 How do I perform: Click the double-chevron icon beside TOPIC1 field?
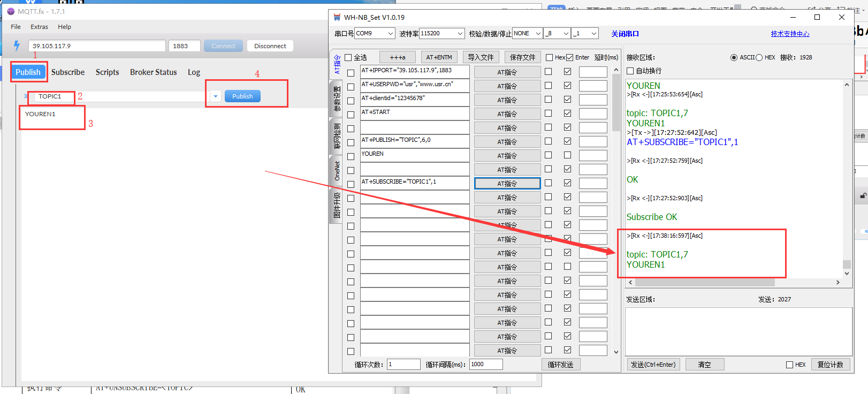[x=26, y=96]
